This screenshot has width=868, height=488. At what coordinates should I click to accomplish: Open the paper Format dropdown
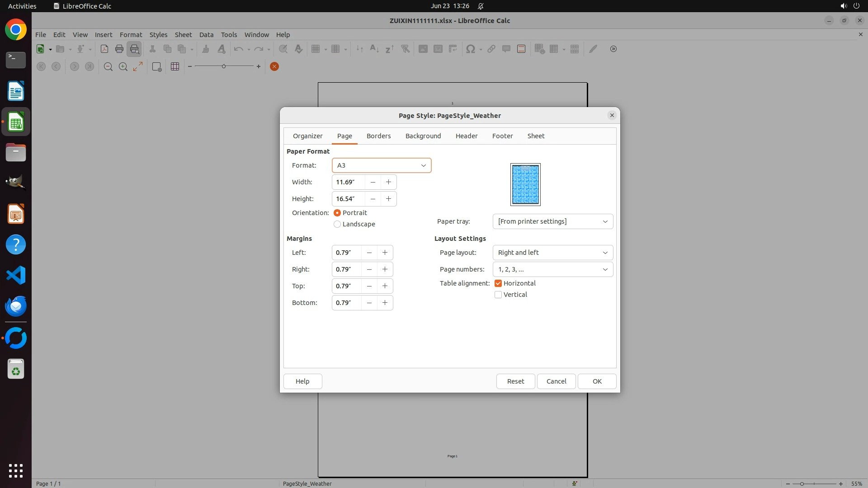(x=382, y=165)
